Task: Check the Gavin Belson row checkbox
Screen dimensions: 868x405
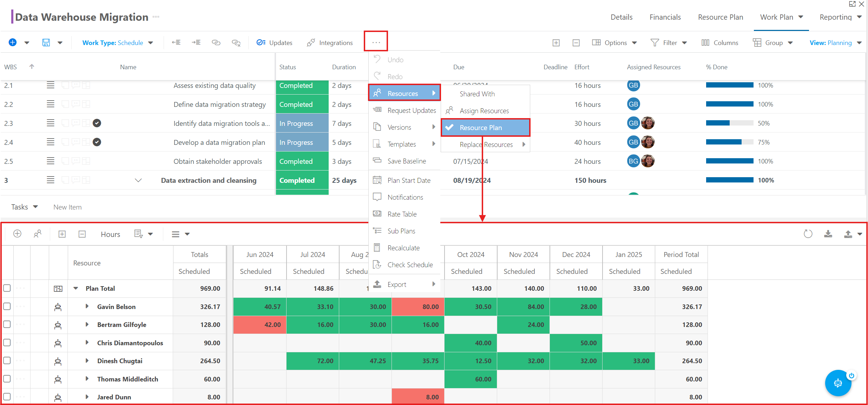Action: (x=7, y=306)
